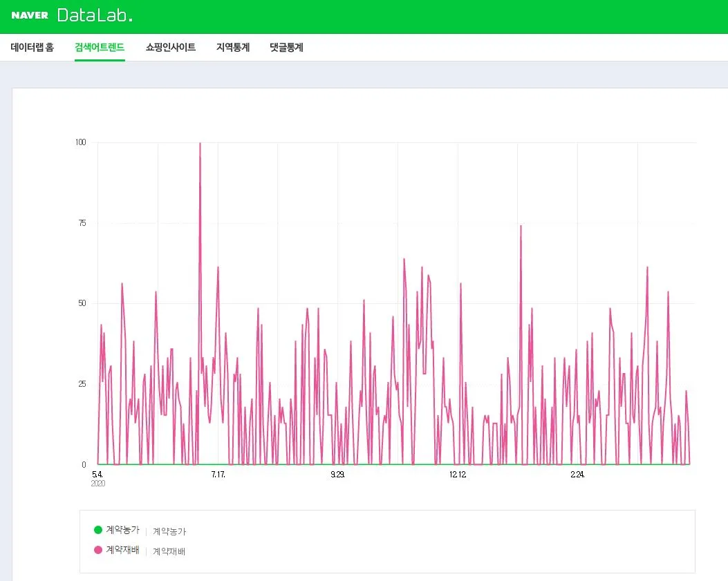Click the 계약농가 keyword text in legend
The image size is (728, 581).
(169, 531)
